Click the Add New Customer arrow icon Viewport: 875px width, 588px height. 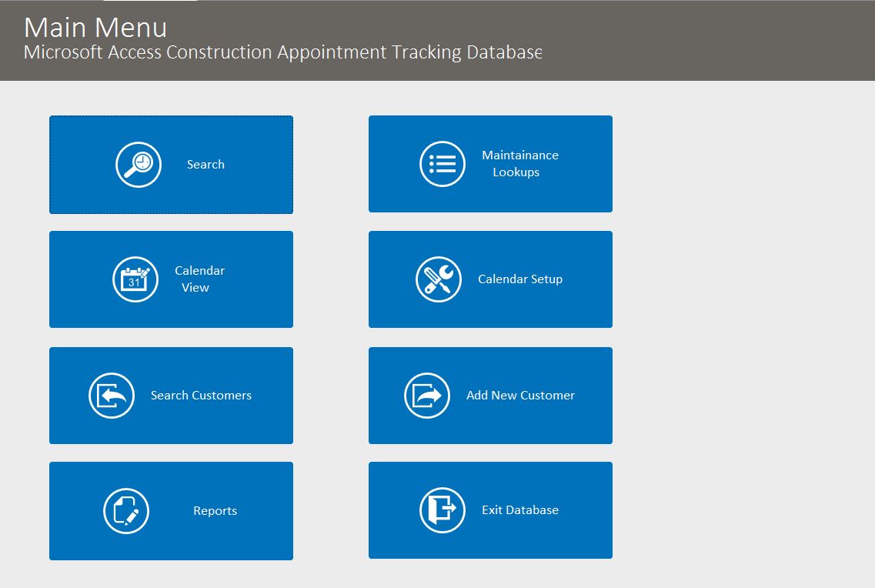427,396
